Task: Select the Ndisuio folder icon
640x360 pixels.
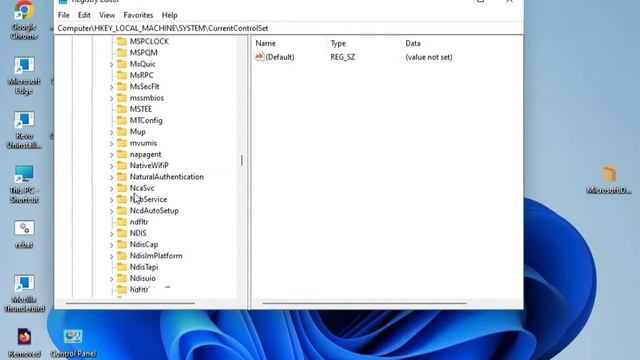Action: tap(122, 278)
